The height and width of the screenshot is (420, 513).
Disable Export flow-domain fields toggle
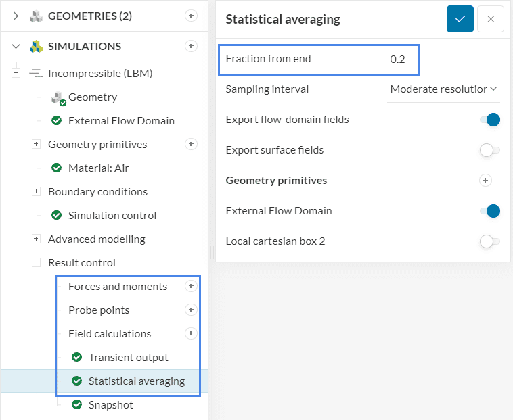point(489,120)
